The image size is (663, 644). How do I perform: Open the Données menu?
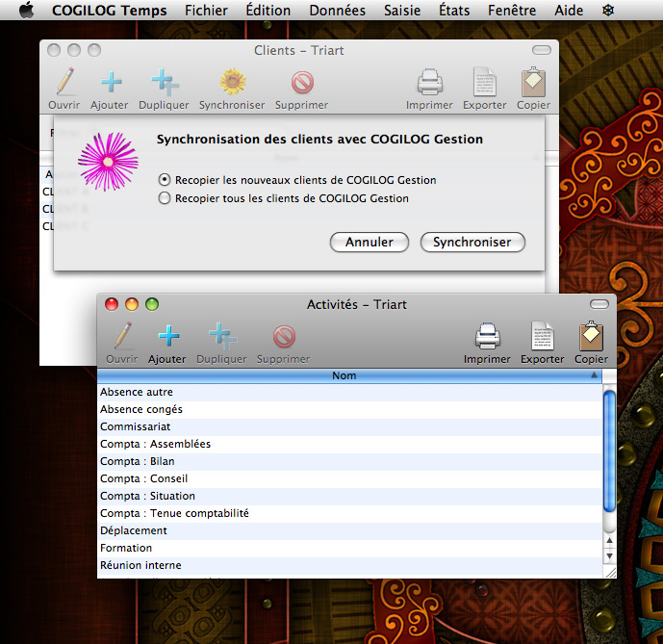(337, 11)
